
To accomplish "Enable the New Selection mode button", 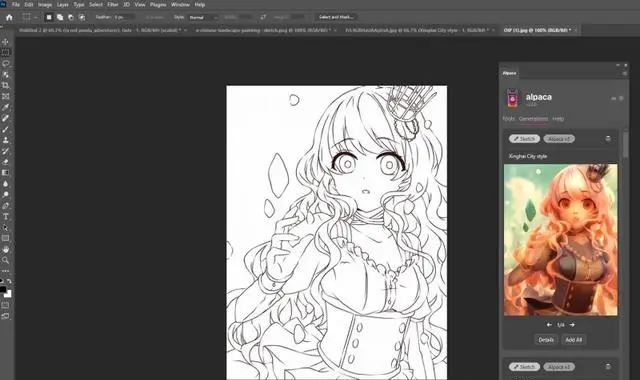I will (49, 17).
